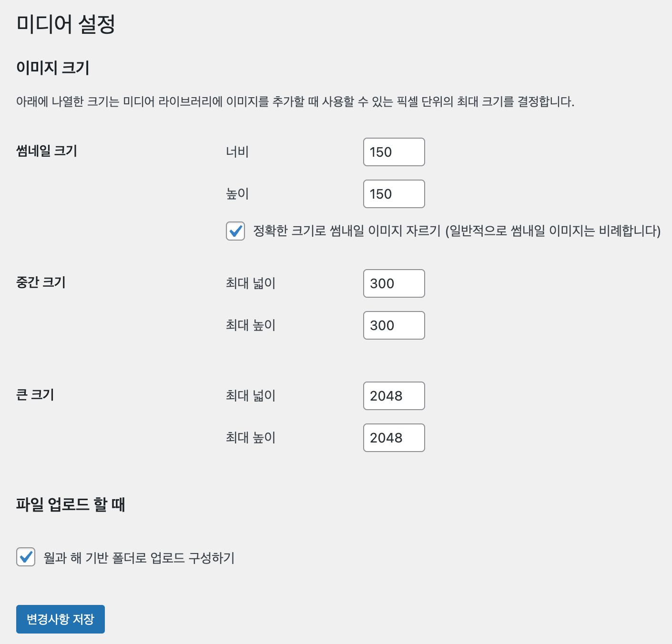This screenshot has height=644, width=672.
Task: Click the thumbnail width field showing 150
Action: (x=394, y=152)
